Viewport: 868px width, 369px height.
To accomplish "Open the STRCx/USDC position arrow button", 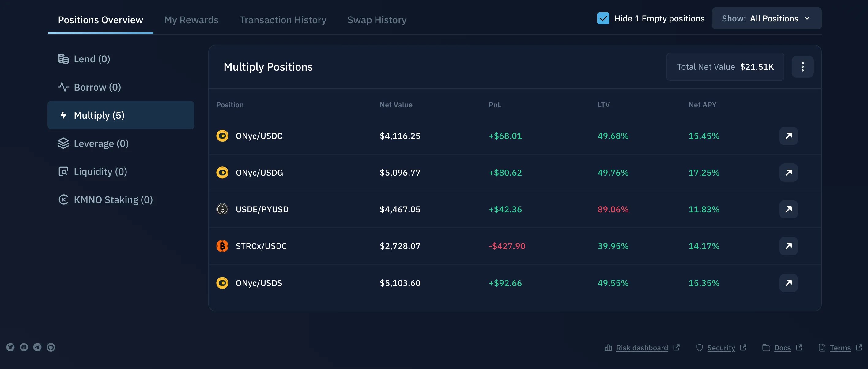I will point(788,246).
